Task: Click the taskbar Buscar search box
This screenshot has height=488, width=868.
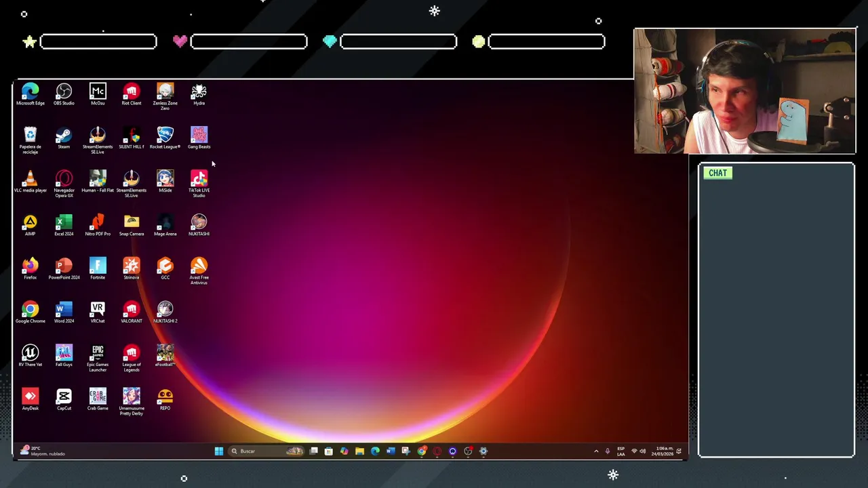Action: tap(267, 451)
